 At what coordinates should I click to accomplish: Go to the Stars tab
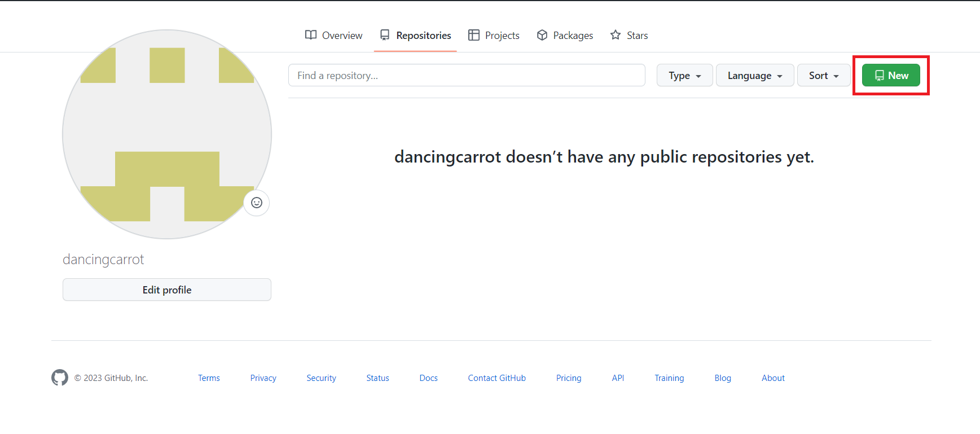point(629,36)
